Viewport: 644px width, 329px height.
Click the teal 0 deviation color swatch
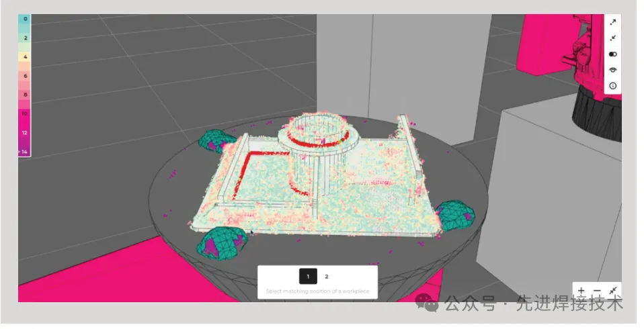tap(24, 20)
